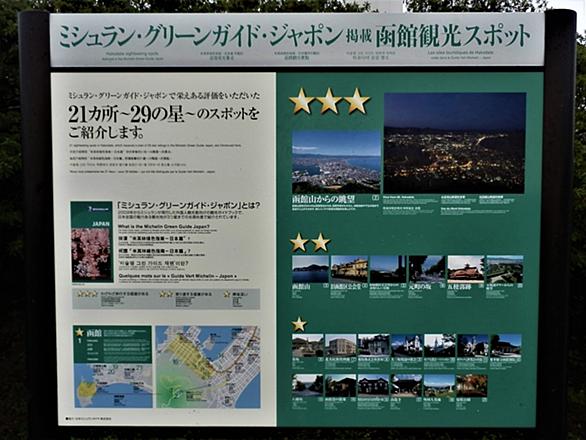Viewport: 586px width, 440px height.
Task: Click the three-star icon in the gray legend bar
Action: coord(87,294)
